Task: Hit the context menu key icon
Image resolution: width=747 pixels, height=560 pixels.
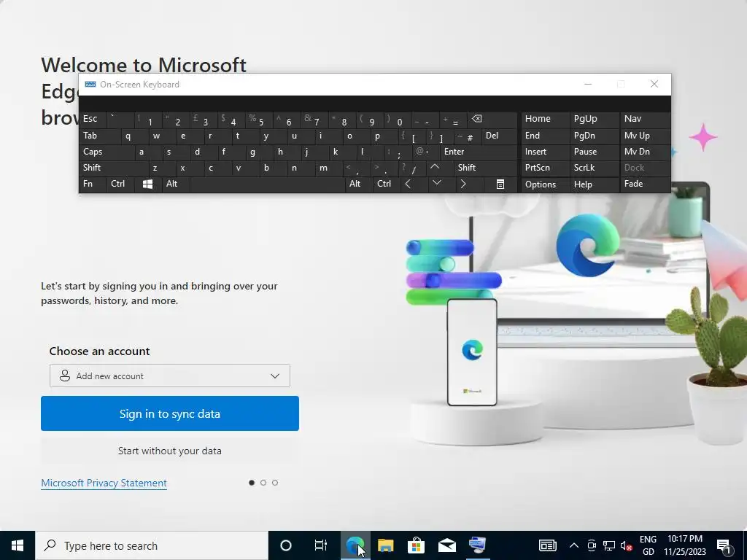Action: click(x=500, y=184)
